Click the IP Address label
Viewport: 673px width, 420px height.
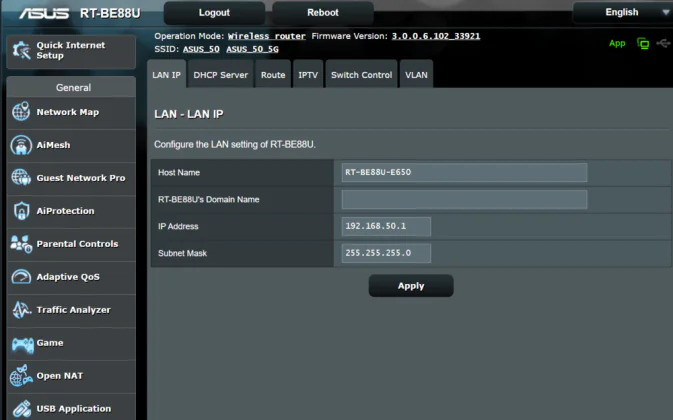(178, 227)
